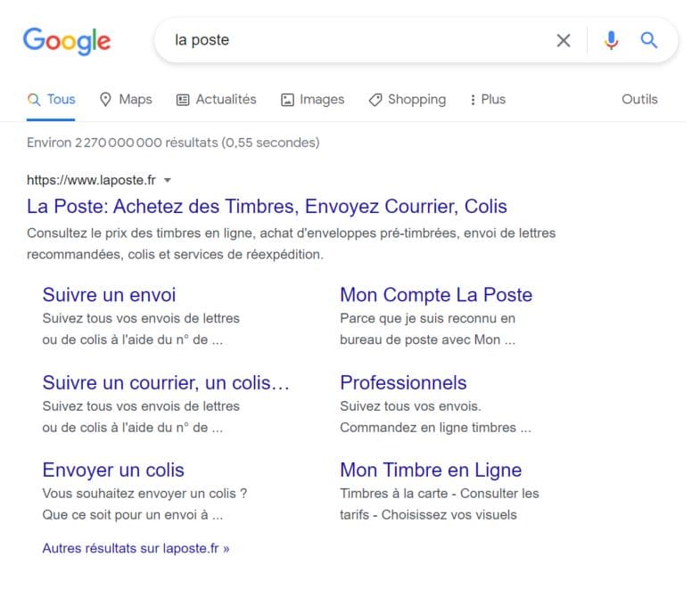The width and height of the screenshot is (700, 589).
Task: Expand the Plus menu
Action: pyautogui.click(x=488, y=99)
